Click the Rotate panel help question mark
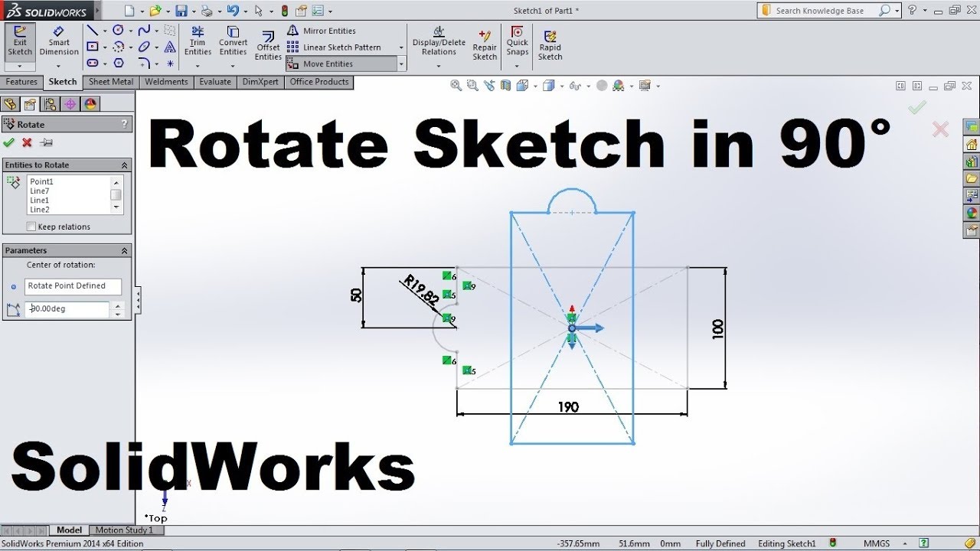Viewport: 980px width, 551px height. 124,124
